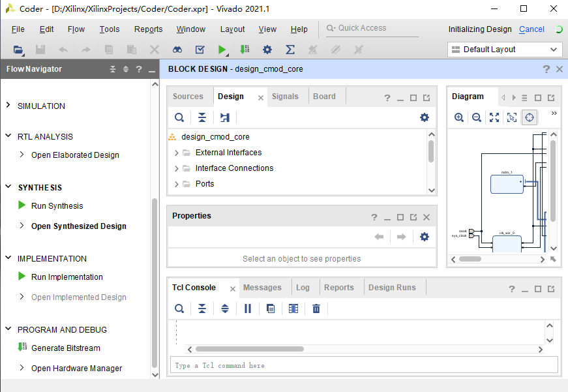Open the File menu
The height and width of the screenshot is (392, 568).
coord(18,29)
